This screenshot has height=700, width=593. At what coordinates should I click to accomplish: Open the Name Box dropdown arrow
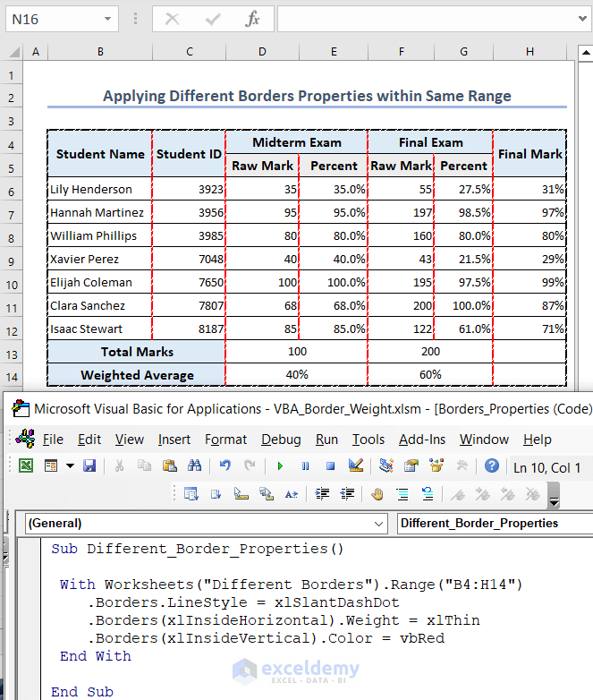point(107,19)
